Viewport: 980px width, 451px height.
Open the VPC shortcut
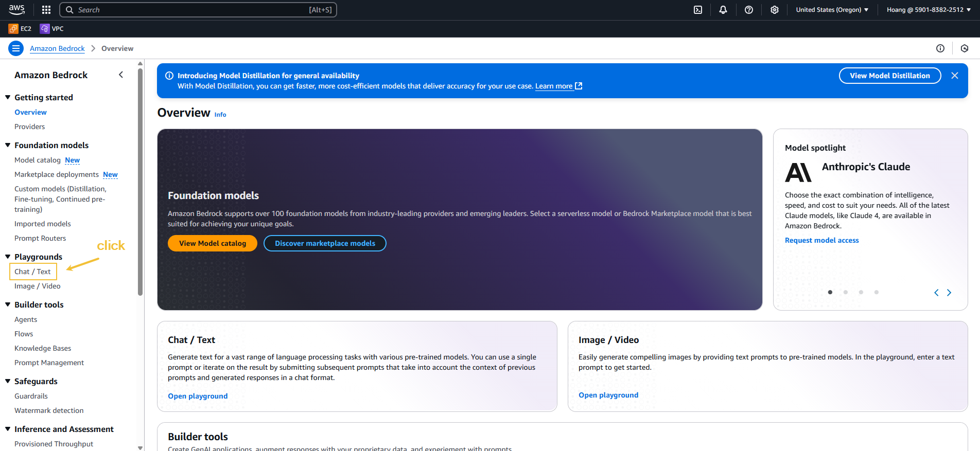52,29
